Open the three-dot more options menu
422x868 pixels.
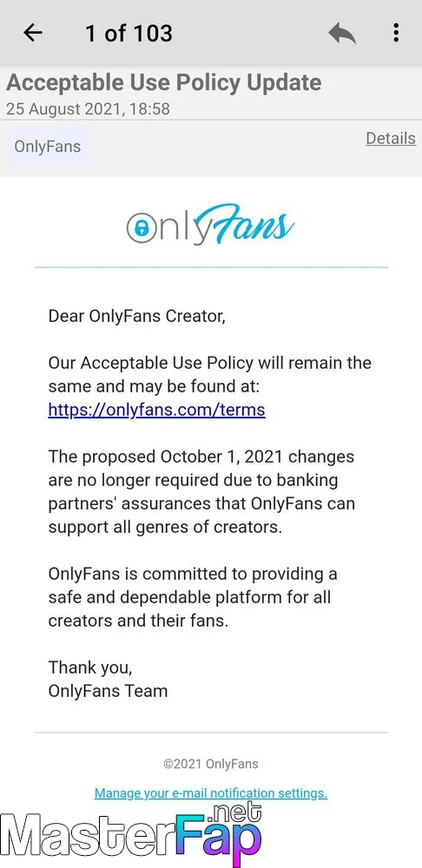[396, 33]
